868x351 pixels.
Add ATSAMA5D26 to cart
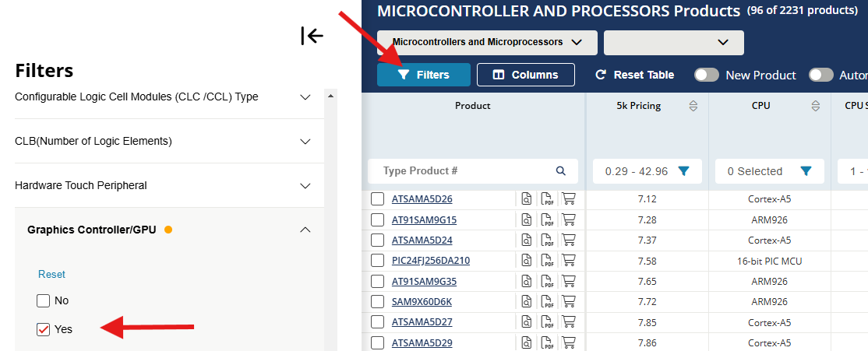pyautogui.click(x=569, y=199)
